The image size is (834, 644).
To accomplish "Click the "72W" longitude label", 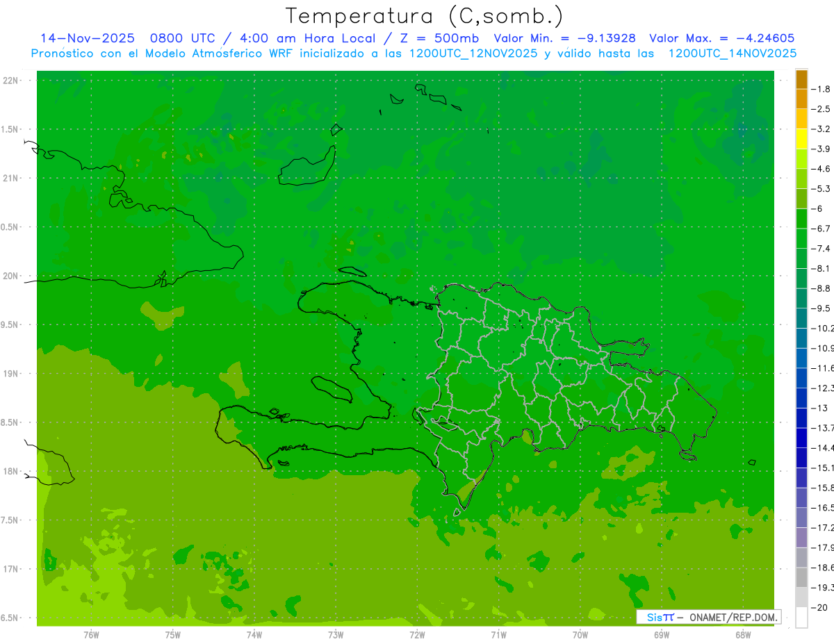I will pyautogui.click(x=417, y=635).
